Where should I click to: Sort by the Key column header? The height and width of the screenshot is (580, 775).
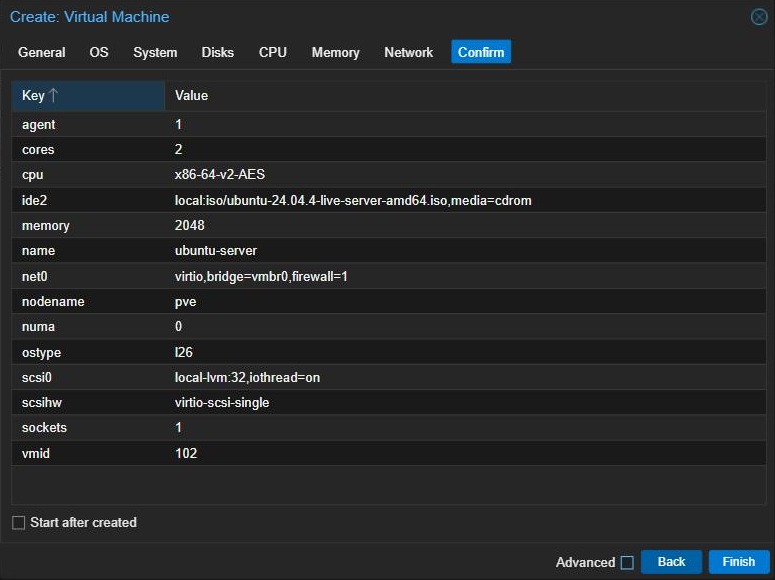click(88, 95)
